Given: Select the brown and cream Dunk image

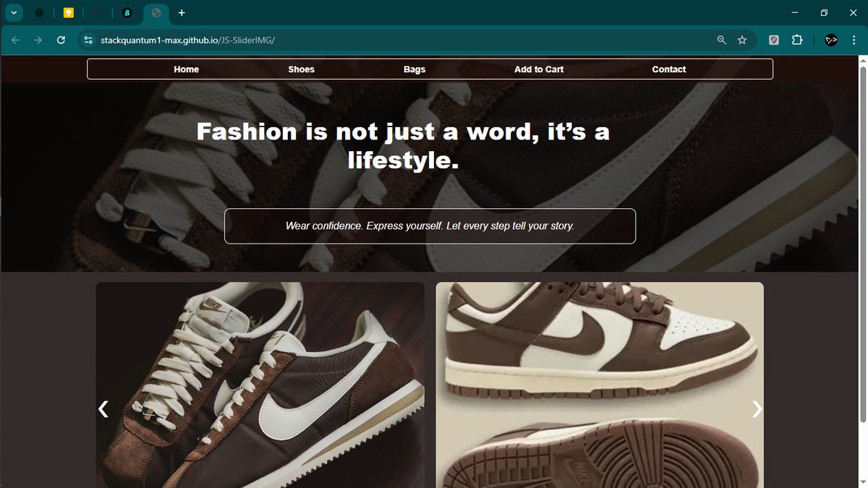Looking at the screenshot, I should (600, 385).
